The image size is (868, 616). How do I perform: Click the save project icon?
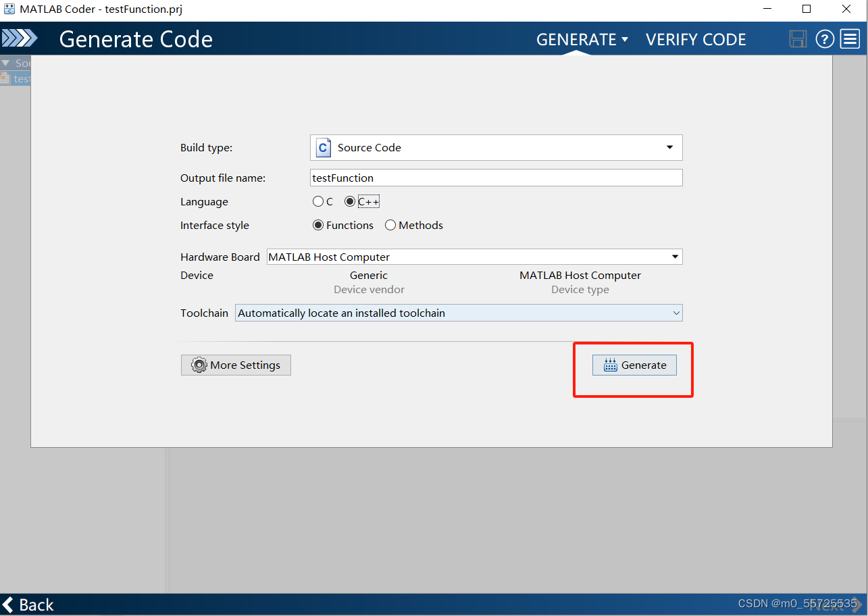(798, 38)
